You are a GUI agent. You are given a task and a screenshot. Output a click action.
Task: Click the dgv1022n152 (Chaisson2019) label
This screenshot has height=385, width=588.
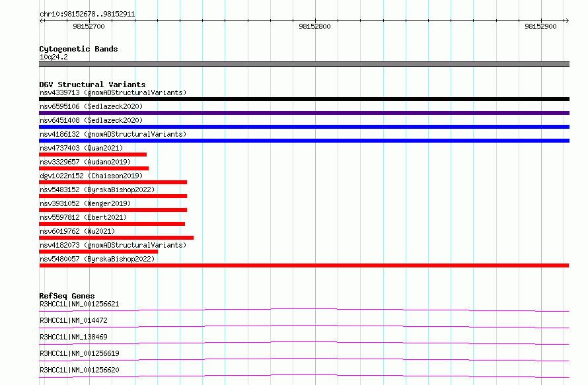click(x=91, y=176)
